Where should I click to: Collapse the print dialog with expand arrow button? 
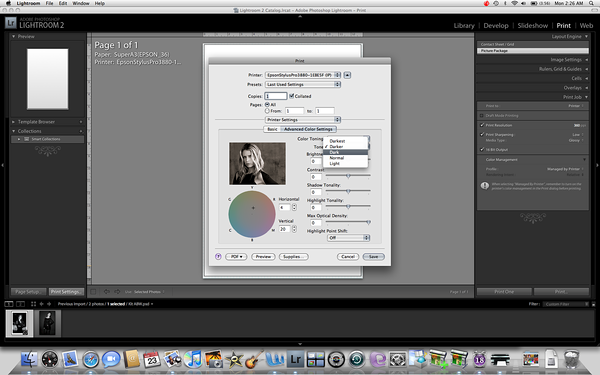[x=347, y=75]
